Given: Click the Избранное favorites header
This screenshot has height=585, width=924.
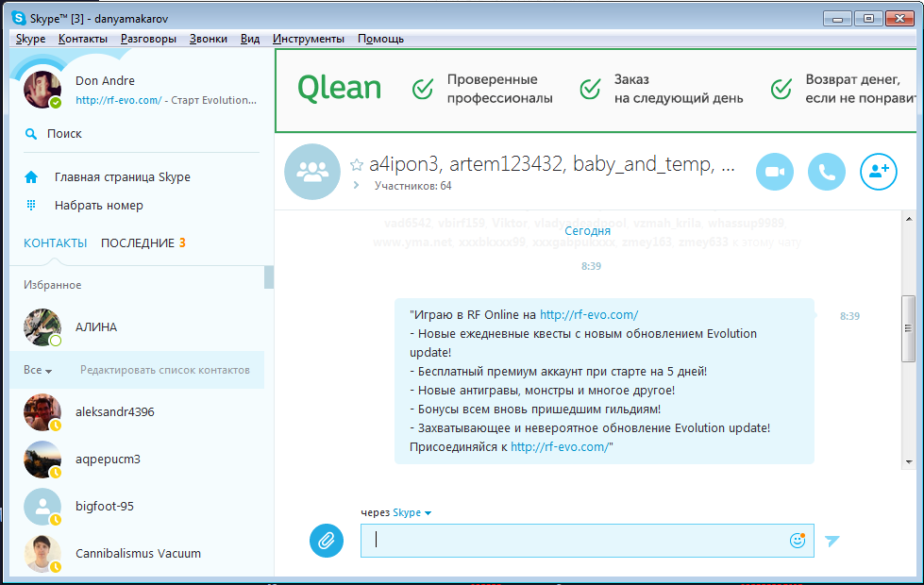Looking at the screenshot, I should [x=53, y=285].
